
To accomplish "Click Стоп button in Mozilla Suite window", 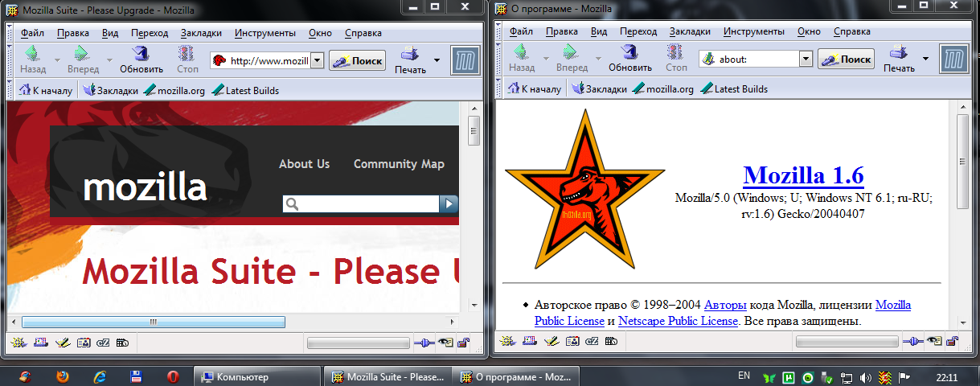I will point(187,60).
